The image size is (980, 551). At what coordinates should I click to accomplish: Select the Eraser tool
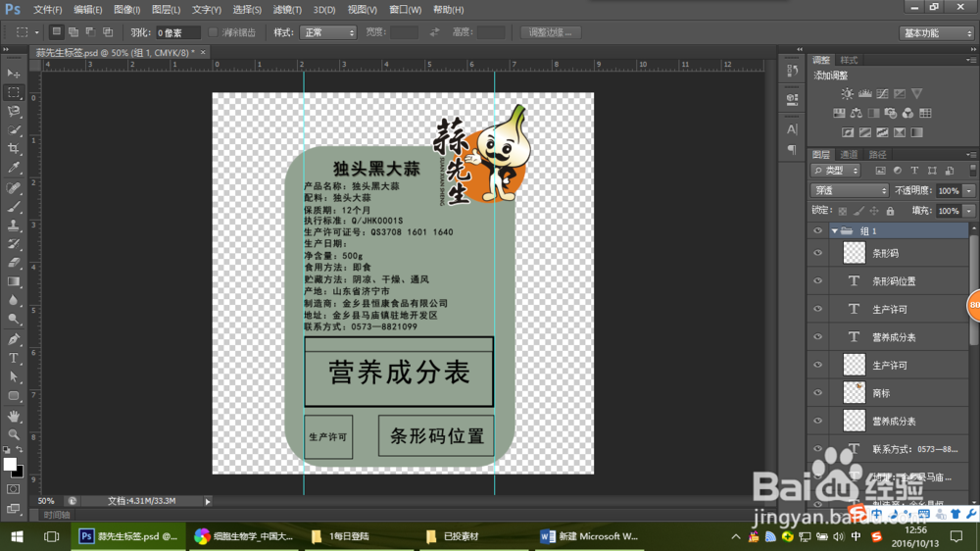coord(13,263)
